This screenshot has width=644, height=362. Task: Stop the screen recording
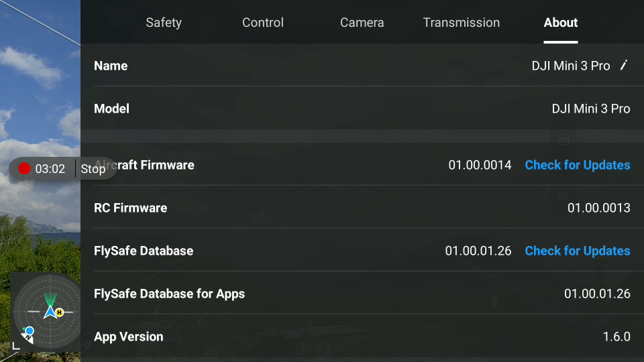[93, 169]
